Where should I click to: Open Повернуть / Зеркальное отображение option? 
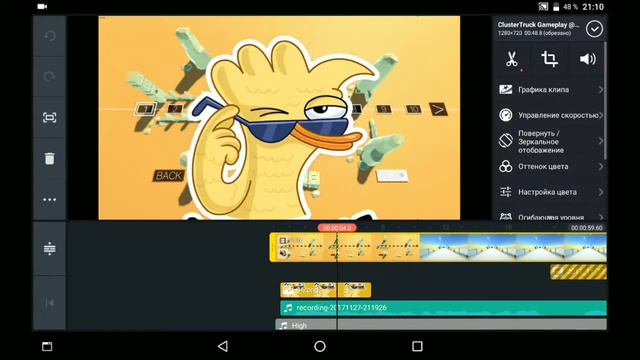[x=551, y=141]
